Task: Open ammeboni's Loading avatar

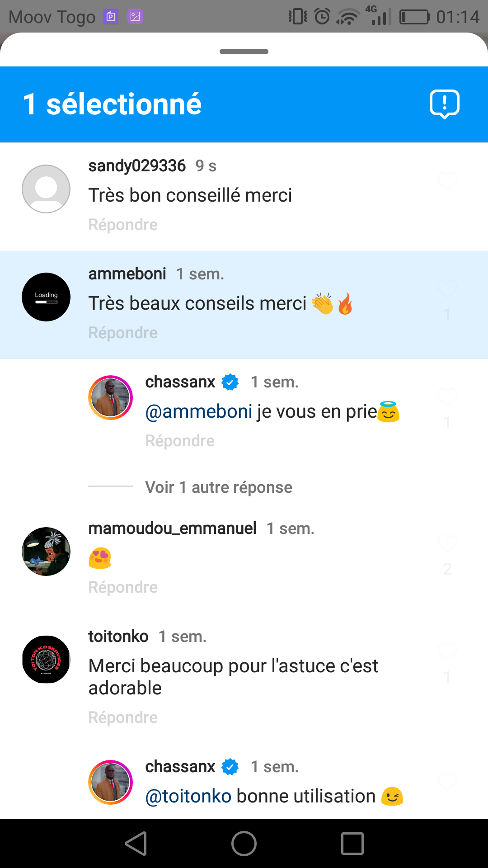Action: point(46,297)
